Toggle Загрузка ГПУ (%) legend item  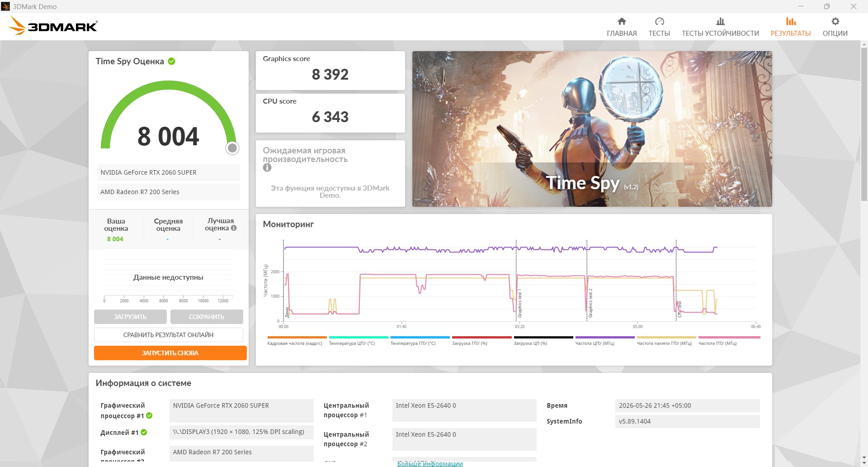481,341
